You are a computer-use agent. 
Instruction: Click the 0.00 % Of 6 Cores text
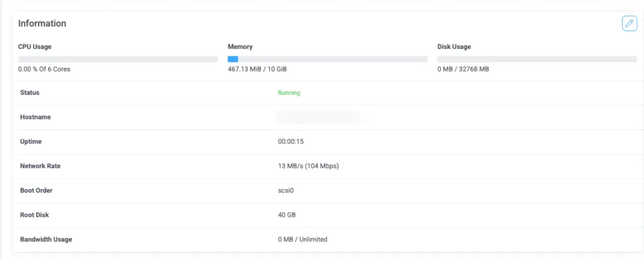(x=44, y=69)
